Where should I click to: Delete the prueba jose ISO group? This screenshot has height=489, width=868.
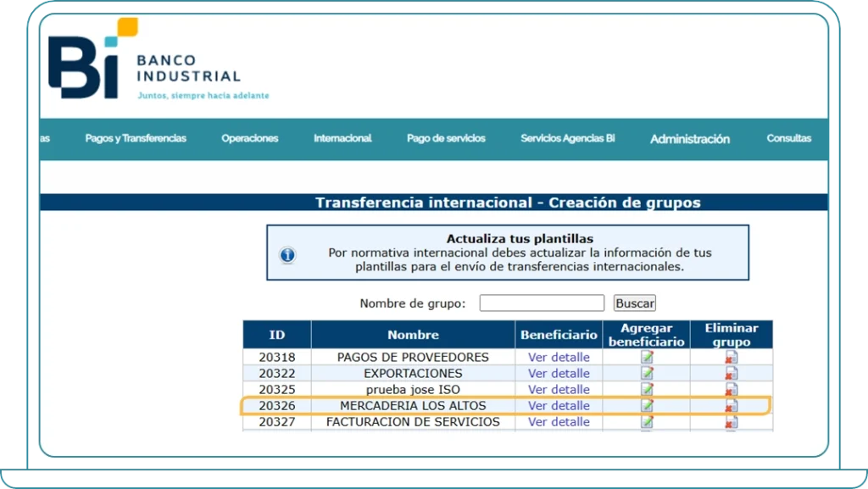[731, 389]
